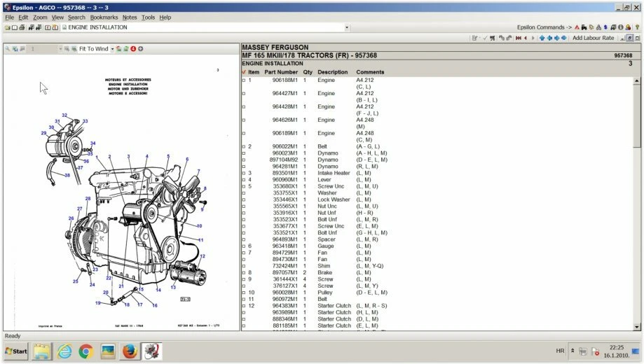
Task: Click the magnifier zoom icon in diagram toolbar
Action: 8,49
